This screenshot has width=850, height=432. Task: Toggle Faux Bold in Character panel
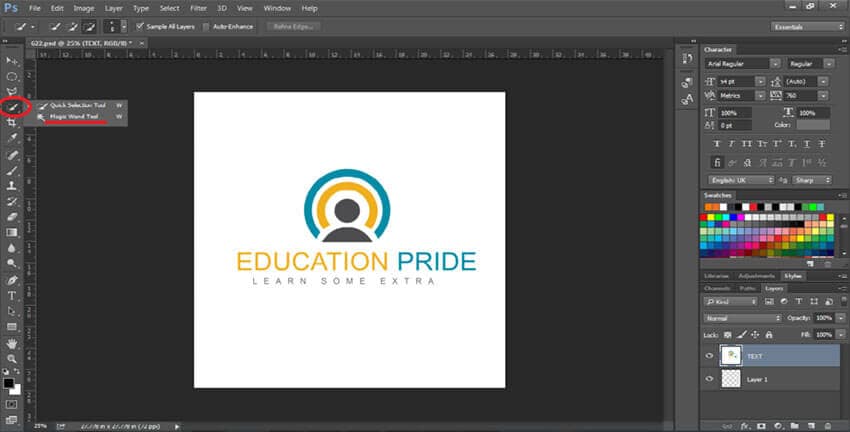coord(717,144)
